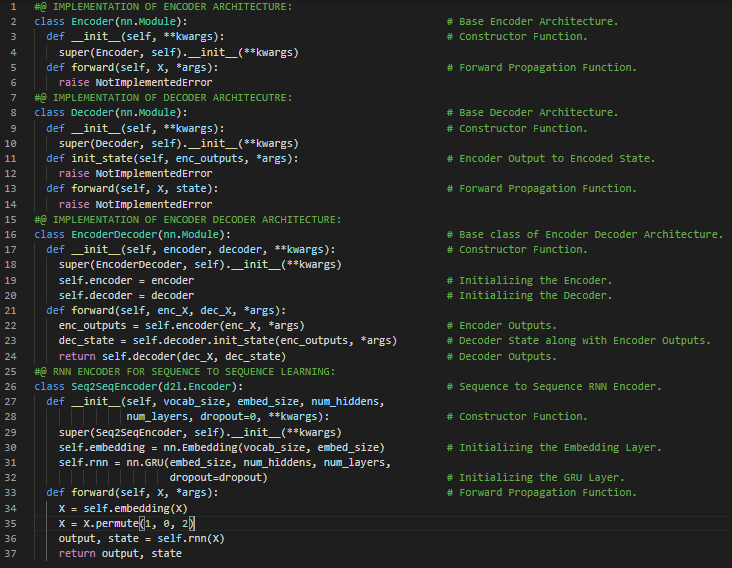Image resolution: width=732 pixels, height=568 pixels.
Task: Place cursor on 'self.encoder = encoder' line
Action: [126, 280]
